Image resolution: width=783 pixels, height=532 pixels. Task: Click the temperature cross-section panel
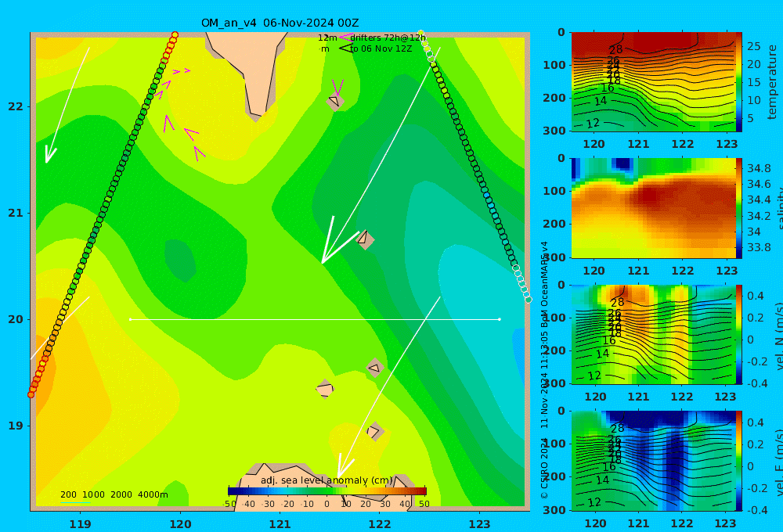coord(653,82)
